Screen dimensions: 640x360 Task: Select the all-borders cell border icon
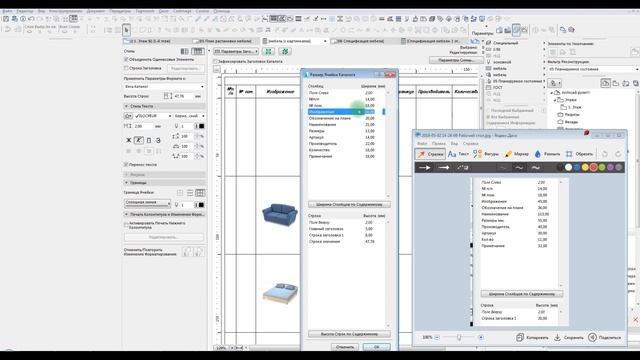[200, 193]
